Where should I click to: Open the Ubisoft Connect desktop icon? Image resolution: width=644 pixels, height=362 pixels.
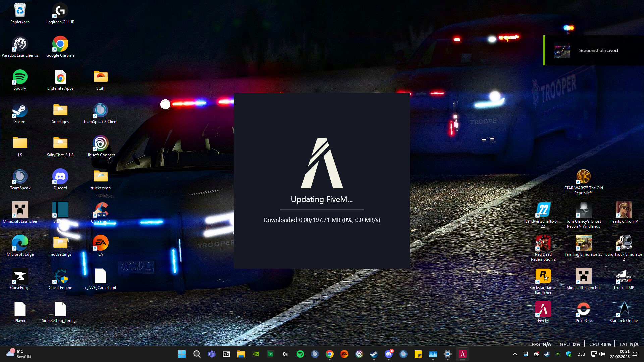100,144
